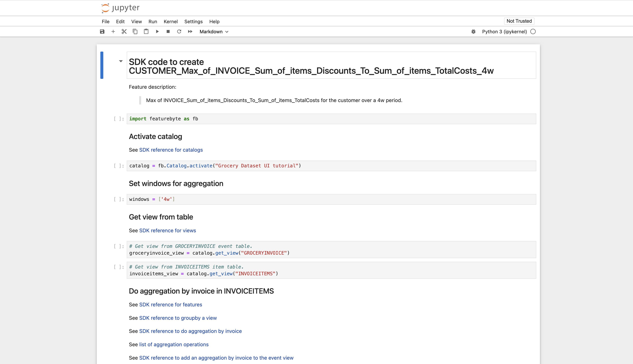Open the cell type Markdown dropdown

coord(214,31)
